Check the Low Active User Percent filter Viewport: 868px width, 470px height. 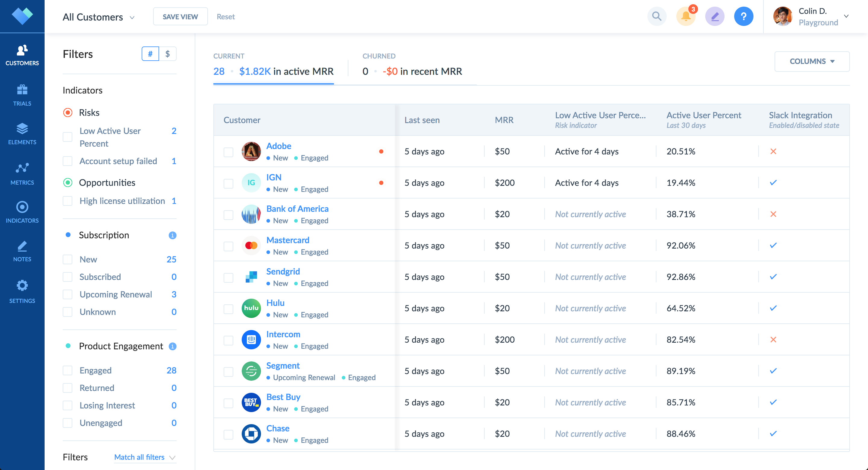[68, 137]
